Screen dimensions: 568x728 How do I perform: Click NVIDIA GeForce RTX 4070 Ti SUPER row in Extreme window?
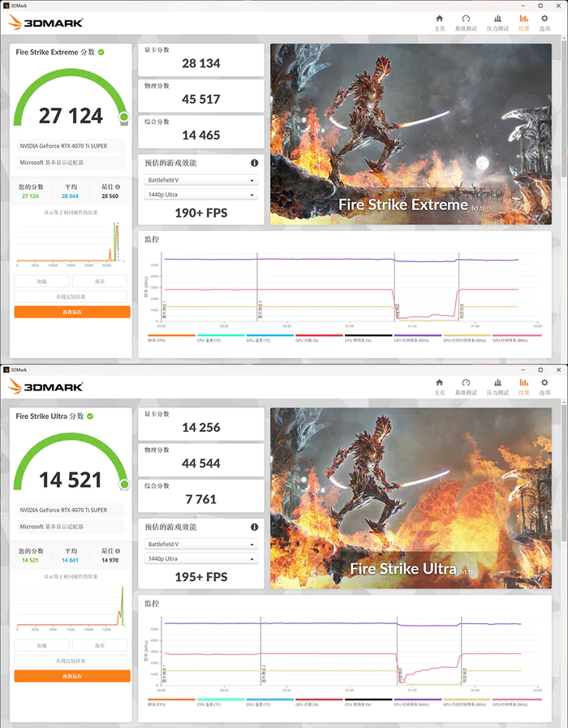(x=71, y=146)
